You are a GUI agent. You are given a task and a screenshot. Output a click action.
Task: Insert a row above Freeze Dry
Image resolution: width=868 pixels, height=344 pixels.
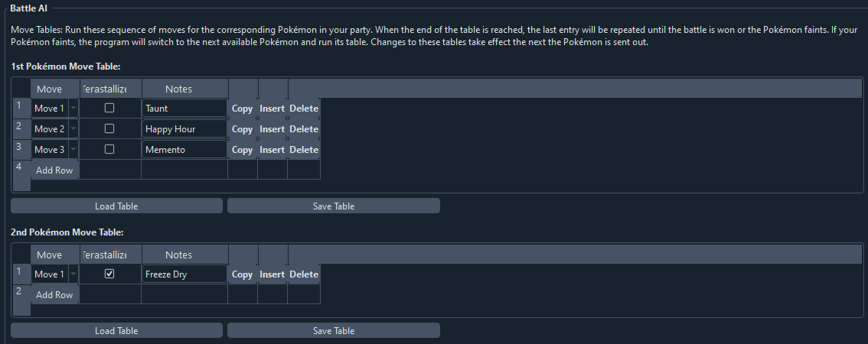pyautogui.click(x=272, y=274)
